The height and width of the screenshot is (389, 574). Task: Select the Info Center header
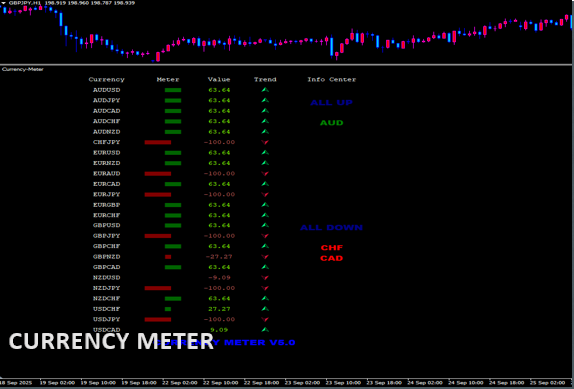coord(332,79)
